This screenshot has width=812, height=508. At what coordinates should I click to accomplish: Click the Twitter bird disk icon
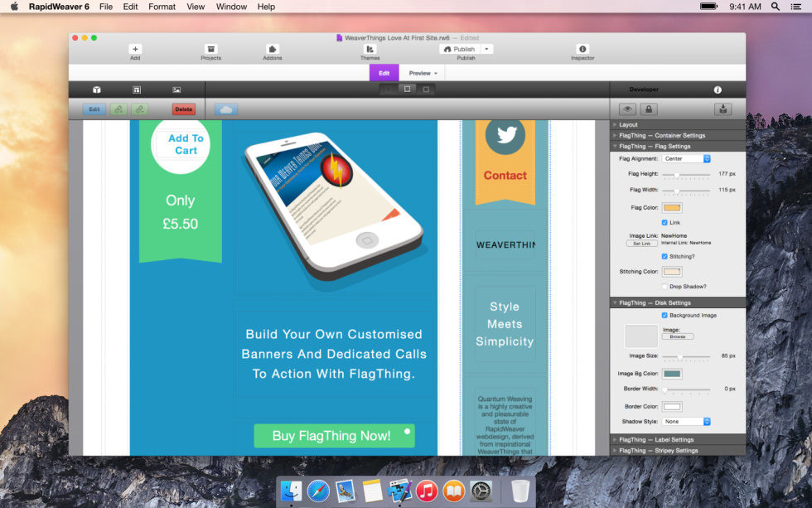[x=505, y=136]
